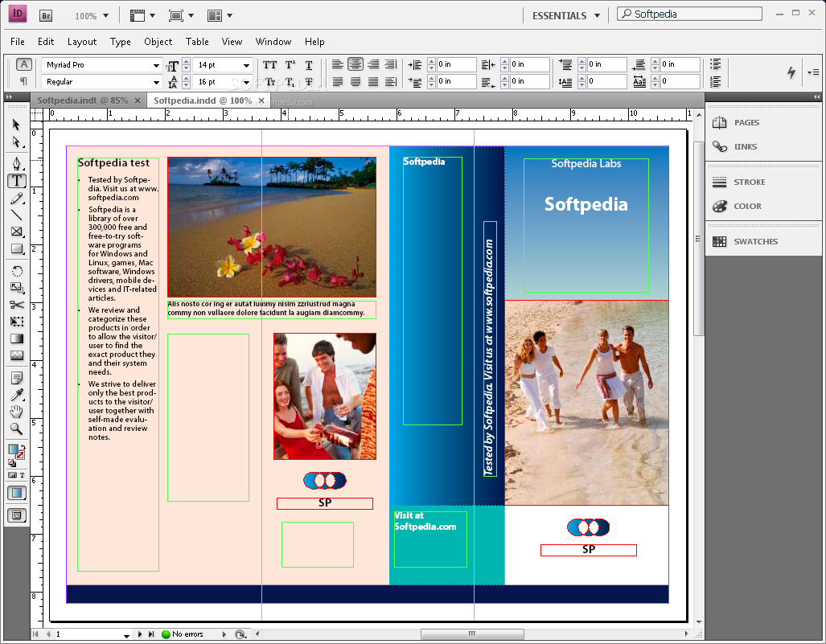Screen dimensions: 826x644
Task: Expand the 14 pt font size dropdown
Action: [246, 65]
